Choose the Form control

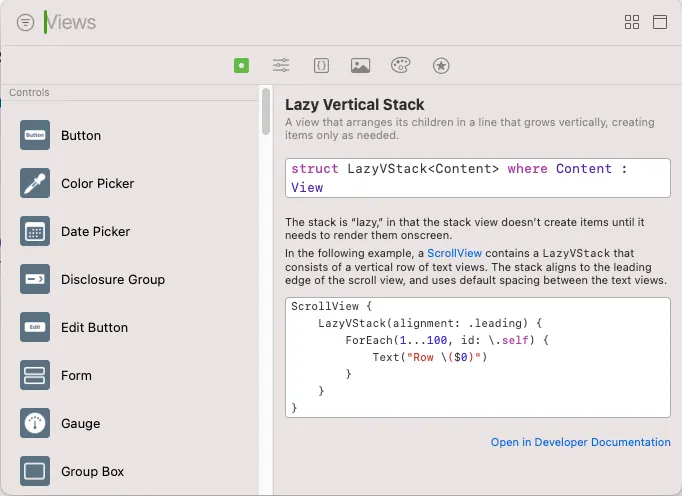point(76,376)
